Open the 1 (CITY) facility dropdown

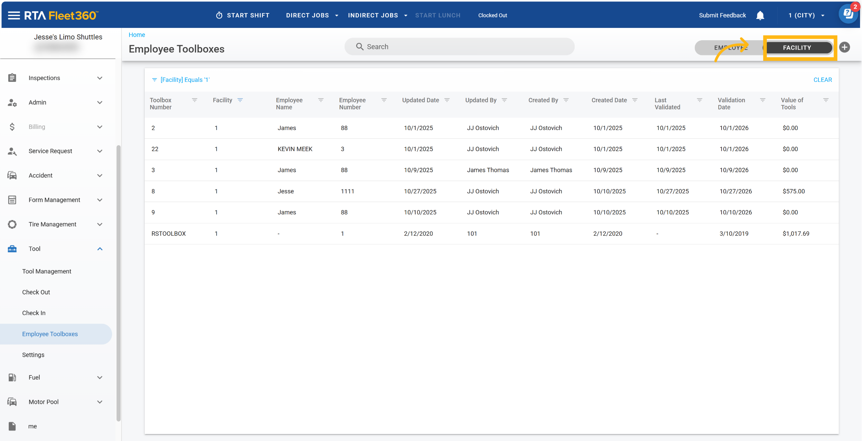(x=807, y=15)
